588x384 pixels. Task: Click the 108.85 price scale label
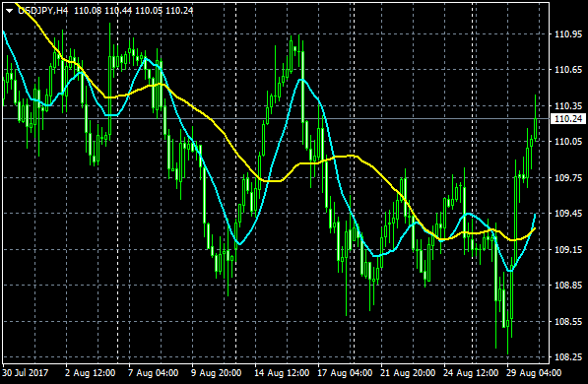coord(568,286)
